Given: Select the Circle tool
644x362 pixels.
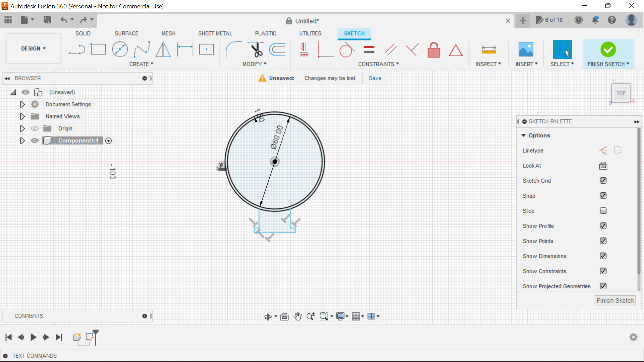Looking at the screenshot, I should pos(120,49).
